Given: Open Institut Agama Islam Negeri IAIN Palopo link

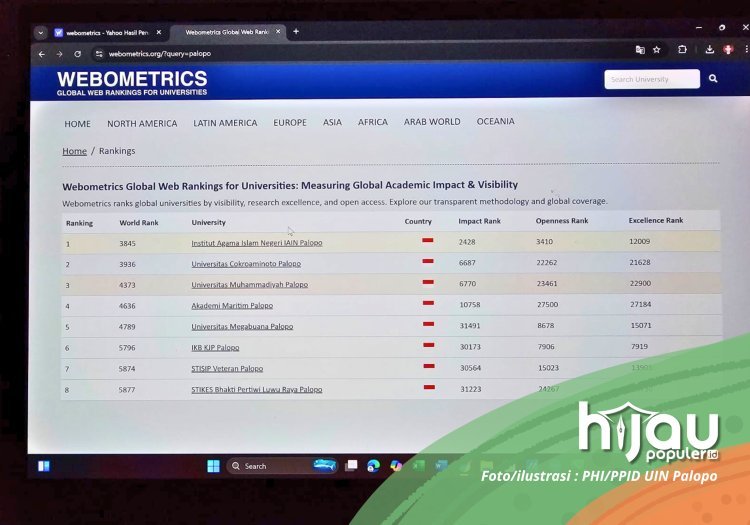Looking at the screenshot, I should pyautogui.click(x=257, y=243).
